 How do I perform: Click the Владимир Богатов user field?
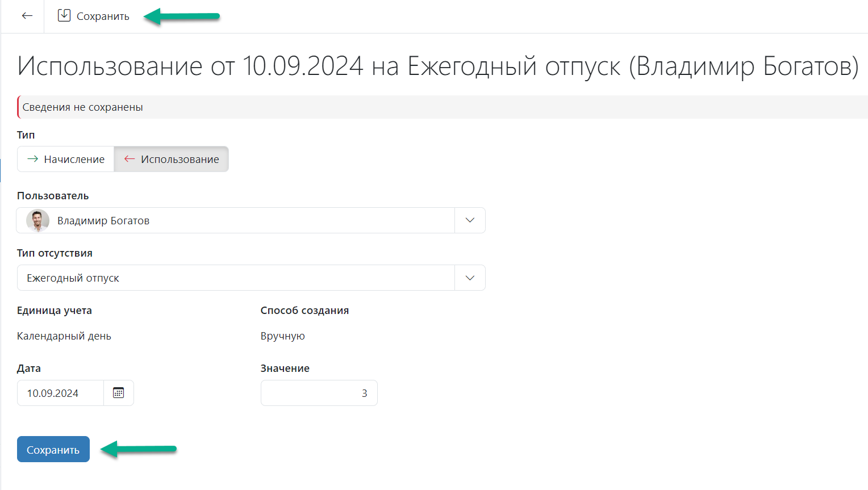(x=236, y=220)
